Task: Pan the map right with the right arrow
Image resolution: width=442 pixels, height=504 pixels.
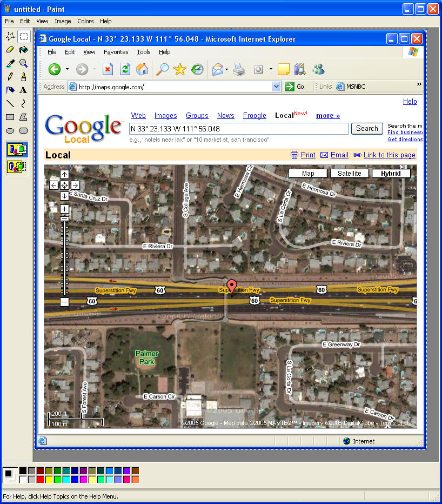Action: point(76,185)
